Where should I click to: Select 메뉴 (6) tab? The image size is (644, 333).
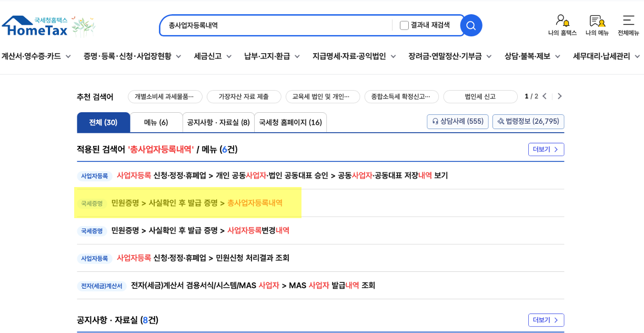156,122
